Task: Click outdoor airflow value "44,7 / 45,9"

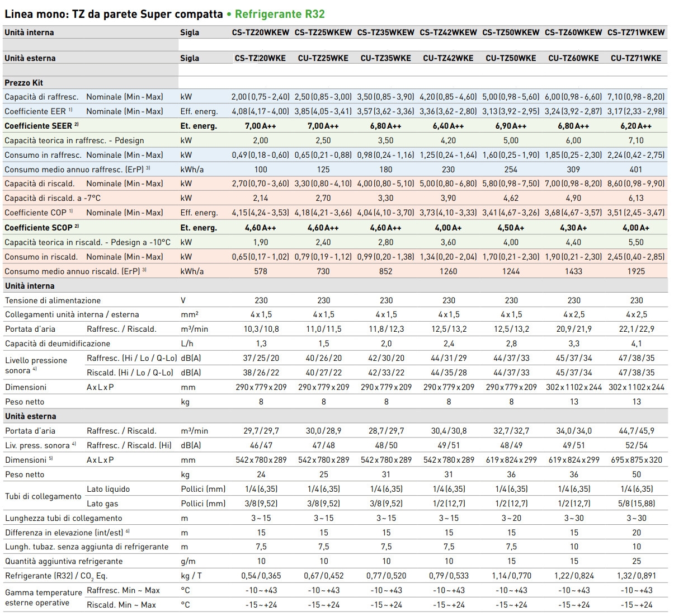Action: 637,431
